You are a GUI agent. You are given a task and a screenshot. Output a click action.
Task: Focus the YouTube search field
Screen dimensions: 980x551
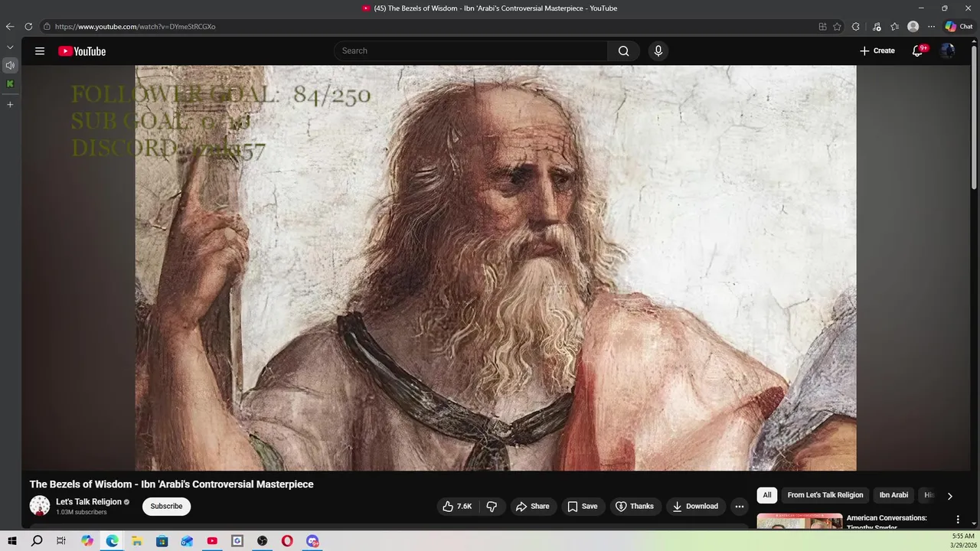tap(471, 51)
